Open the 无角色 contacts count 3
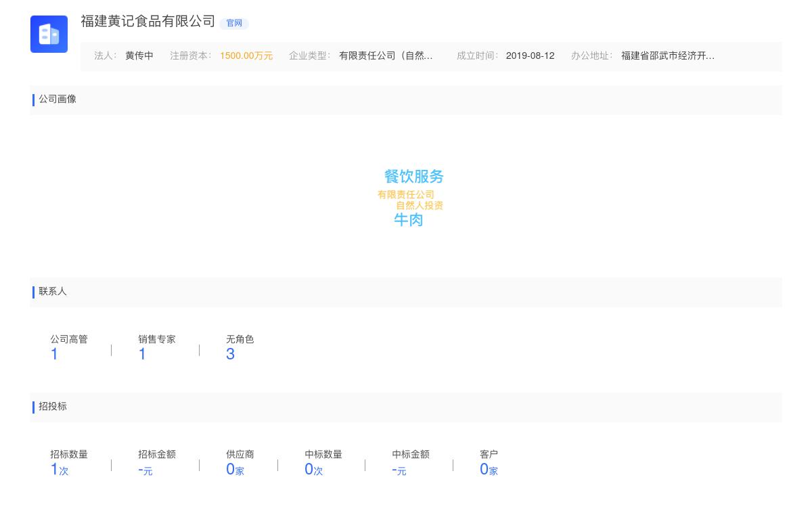 [230, 353]
